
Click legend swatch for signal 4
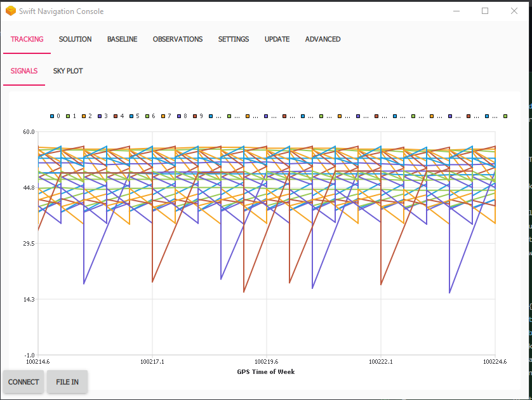coord(116,116)
